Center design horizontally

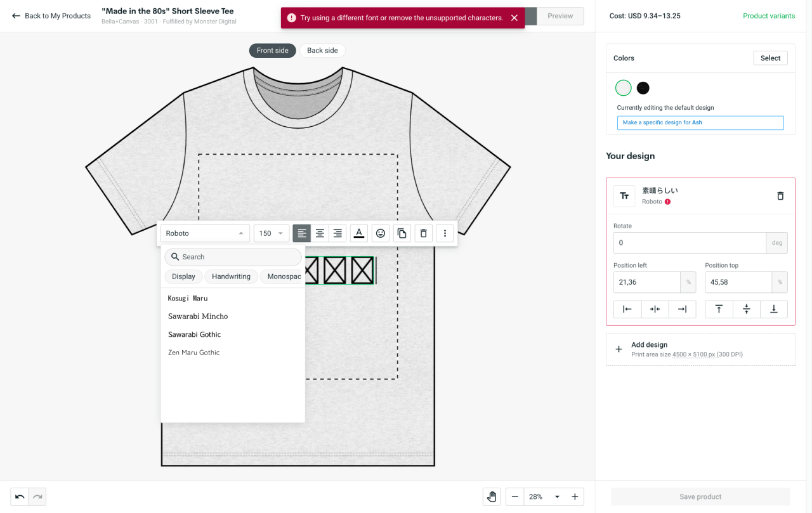click(655, 309)
